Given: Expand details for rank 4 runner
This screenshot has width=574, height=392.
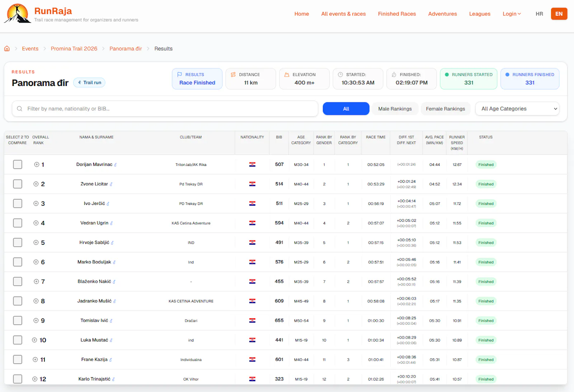Looking at the screenshot, I should coord(36,223).
